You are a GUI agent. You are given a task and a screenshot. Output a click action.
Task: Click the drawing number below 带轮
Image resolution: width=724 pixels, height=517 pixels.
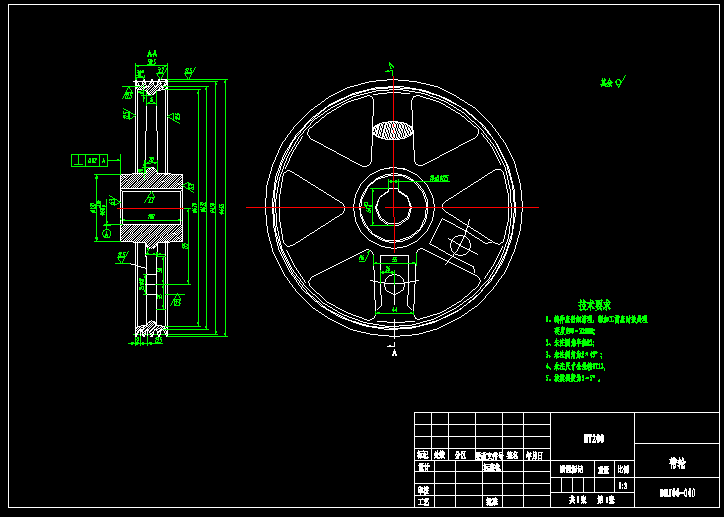(677, 493)
